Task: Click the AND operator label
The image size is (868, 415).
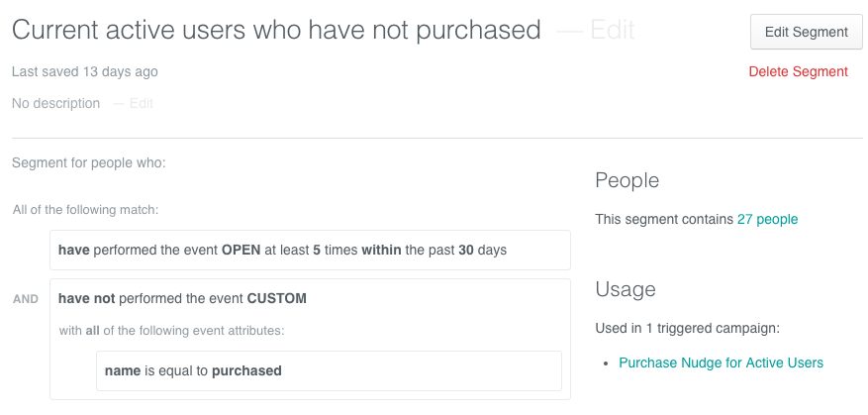Action: (x=26, y=299)
